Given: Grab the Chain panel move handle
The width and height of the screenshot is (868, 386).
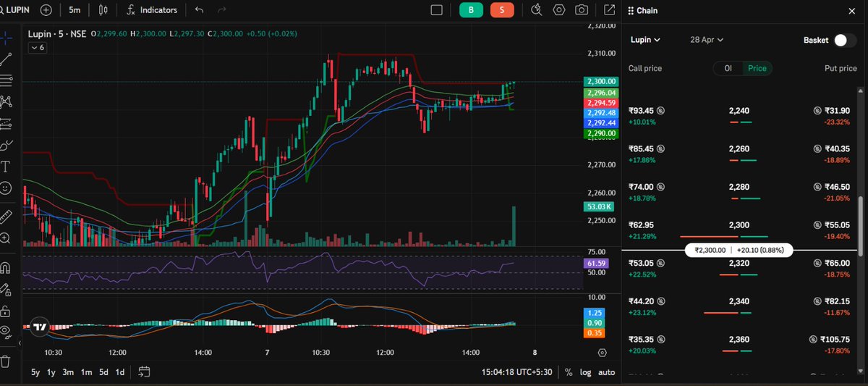Looking at the screenshot, I should pos(631,11).
